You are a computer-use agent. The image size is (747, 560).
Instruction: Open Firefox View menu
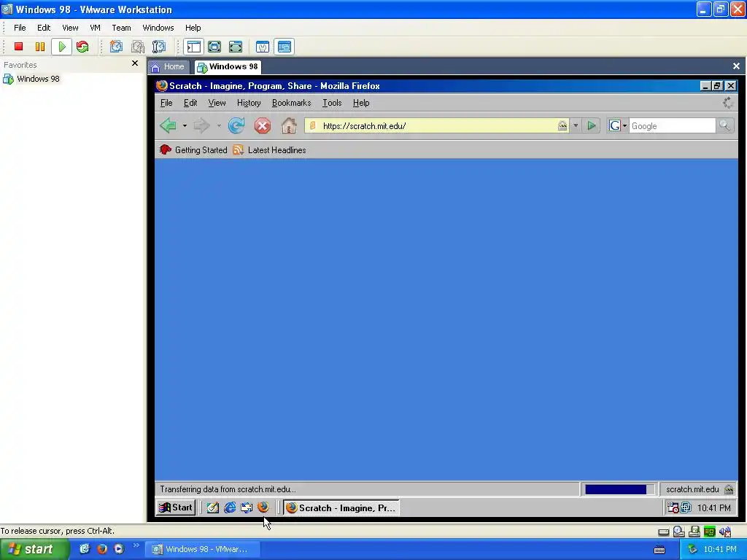click(x=217, y=103)
